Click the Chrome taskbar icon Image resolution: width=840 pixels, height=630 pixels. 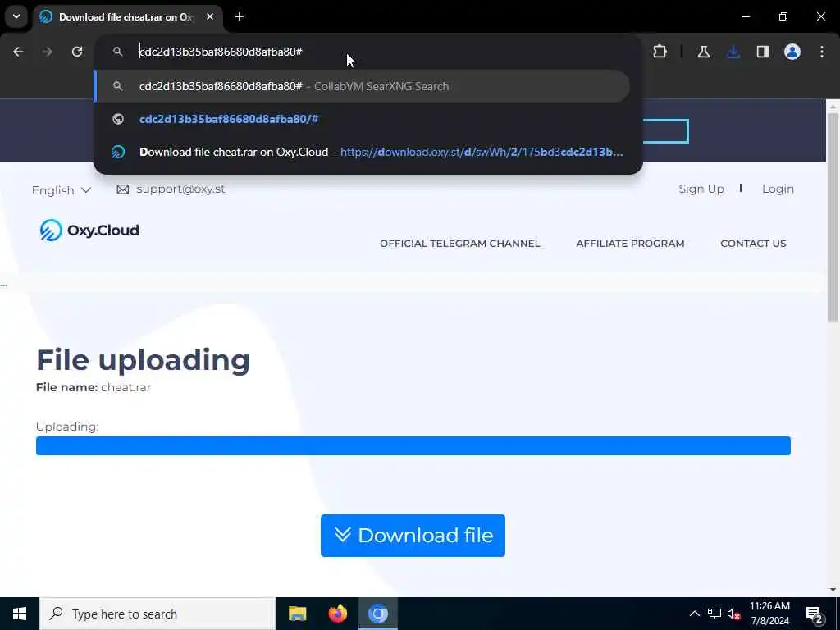click(377, 614)
